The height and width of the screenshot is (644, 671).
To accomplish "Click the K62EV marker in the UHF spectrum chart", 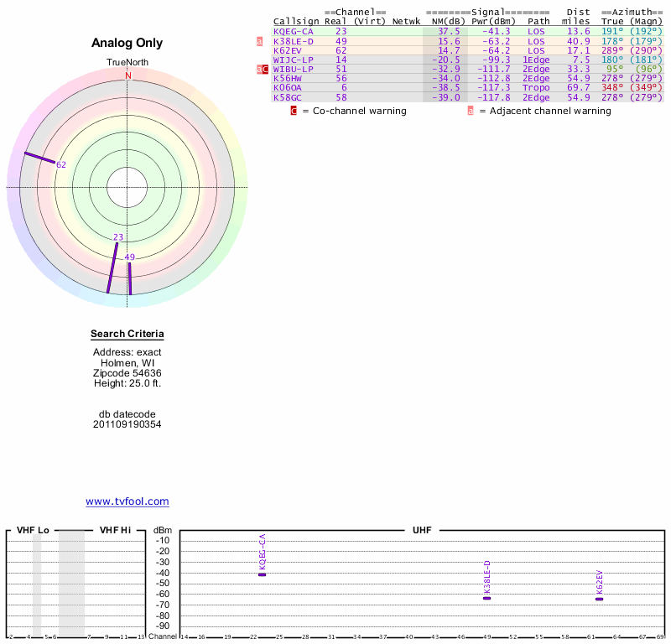I will pyautogui.click(x=599, y=599).
